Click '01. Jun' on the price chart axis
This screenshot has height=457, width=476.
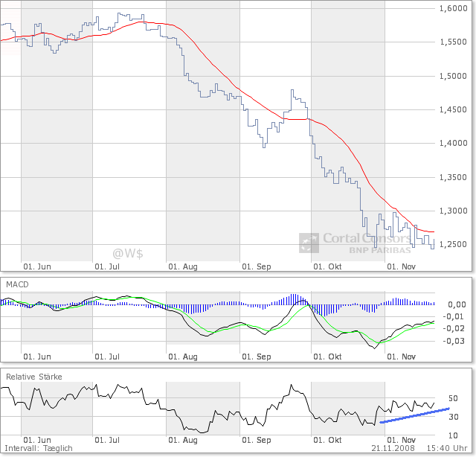(x=37, y=266)
